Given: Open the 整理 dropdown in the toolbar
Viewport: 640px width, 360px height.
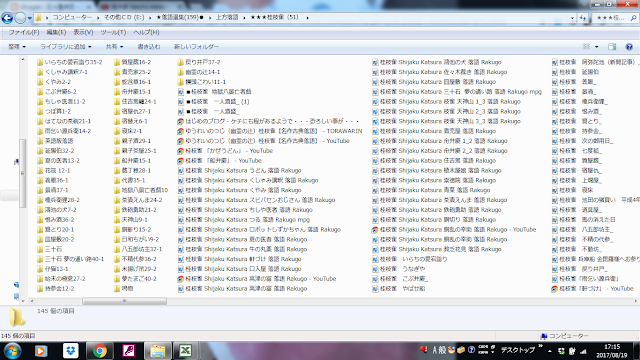Looking at the screenshot, I should click(x=17, y=47).
